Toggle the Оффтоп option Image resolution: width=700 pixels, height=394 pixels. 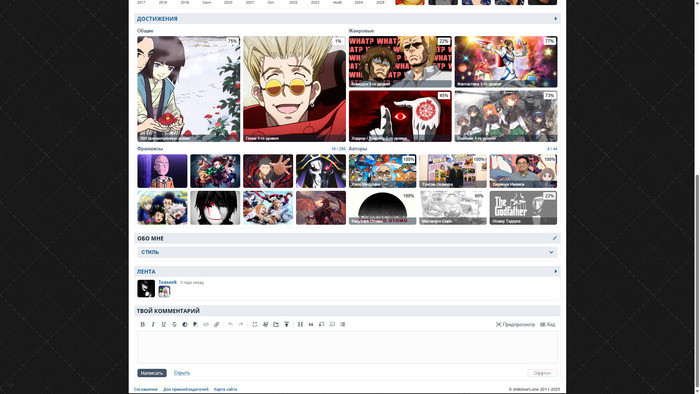542,373
